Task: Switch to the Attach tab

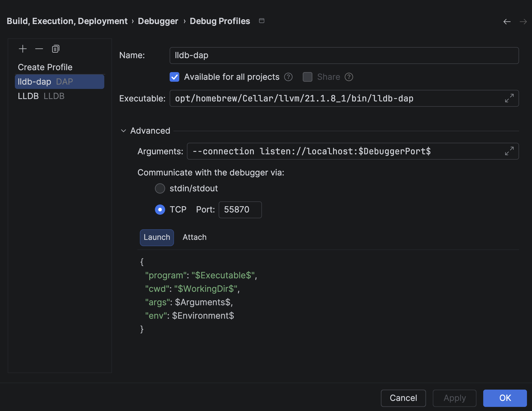Action: click(195, 237)
